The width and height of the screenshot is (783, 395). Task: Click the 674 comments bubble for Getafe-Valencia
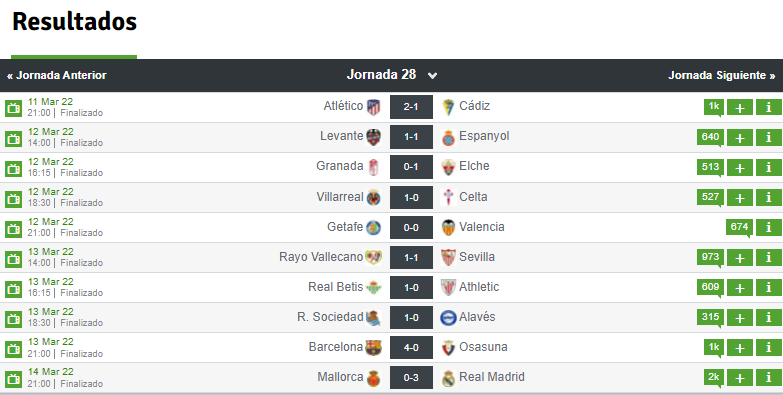(x=739, y=228)
